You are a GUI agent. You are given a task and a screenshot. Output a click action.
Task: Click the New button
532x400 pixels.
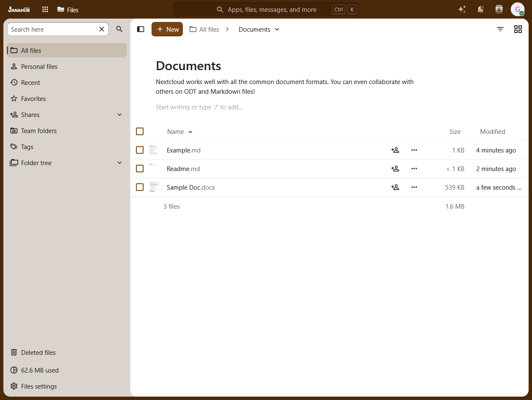(167, 29)
